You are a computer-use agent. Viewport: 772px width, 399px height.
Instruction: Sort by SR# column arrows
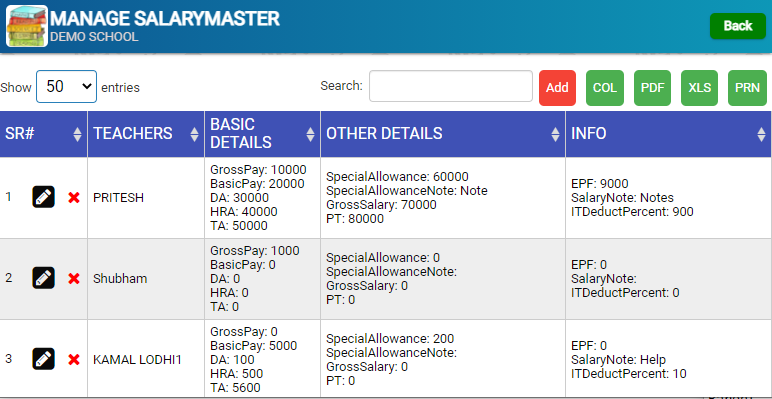(x=77, y=134)
